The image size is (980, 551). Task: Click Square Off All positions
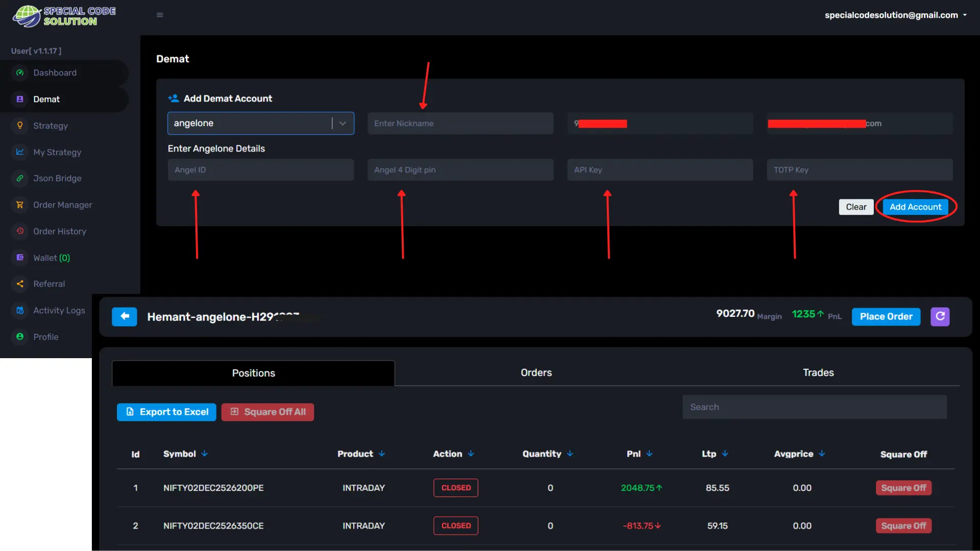click(x=267, y=412)
